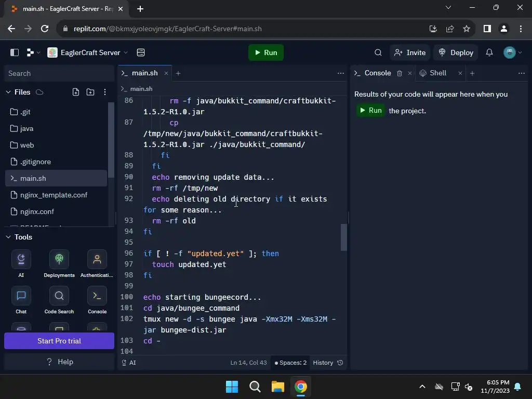This screenshot has height=399, width=532.
Task: Open the file History
Action: (x=328, y=363)
